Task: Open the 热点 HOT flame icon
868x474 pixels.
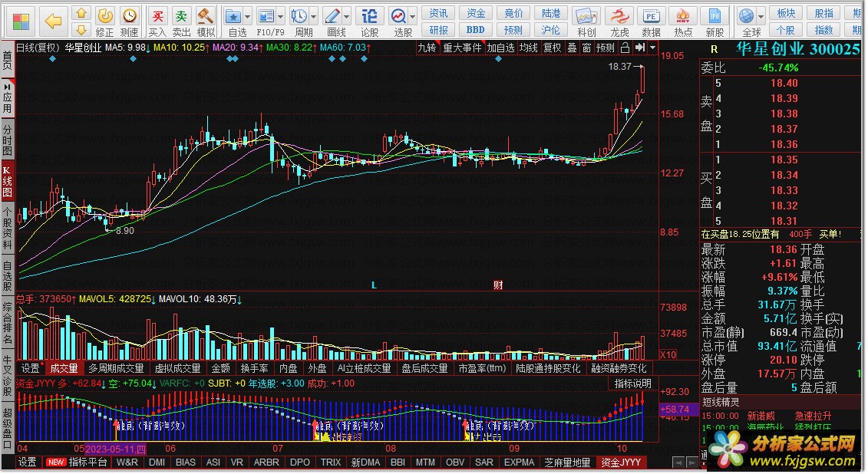Action: click(x=683, y=17)
